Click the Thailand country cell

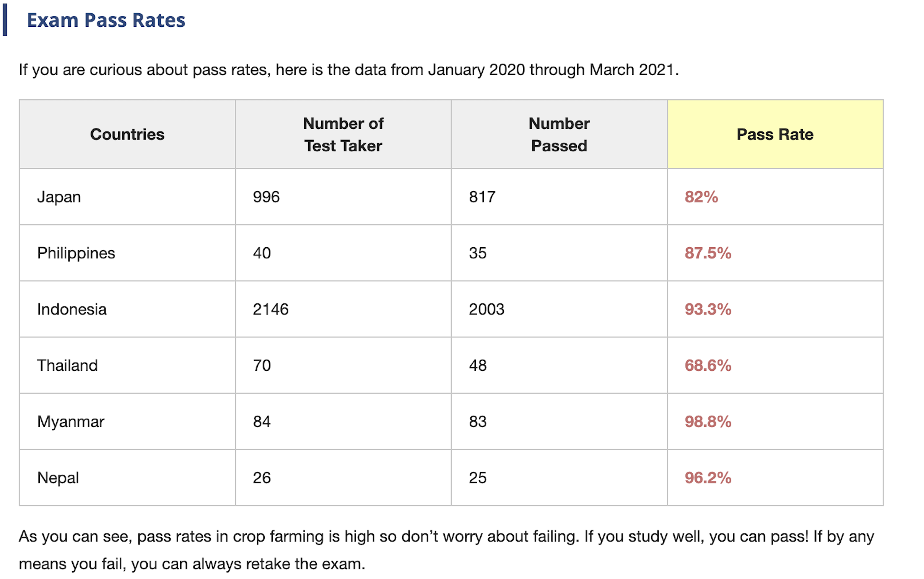[x=67, y=365]
